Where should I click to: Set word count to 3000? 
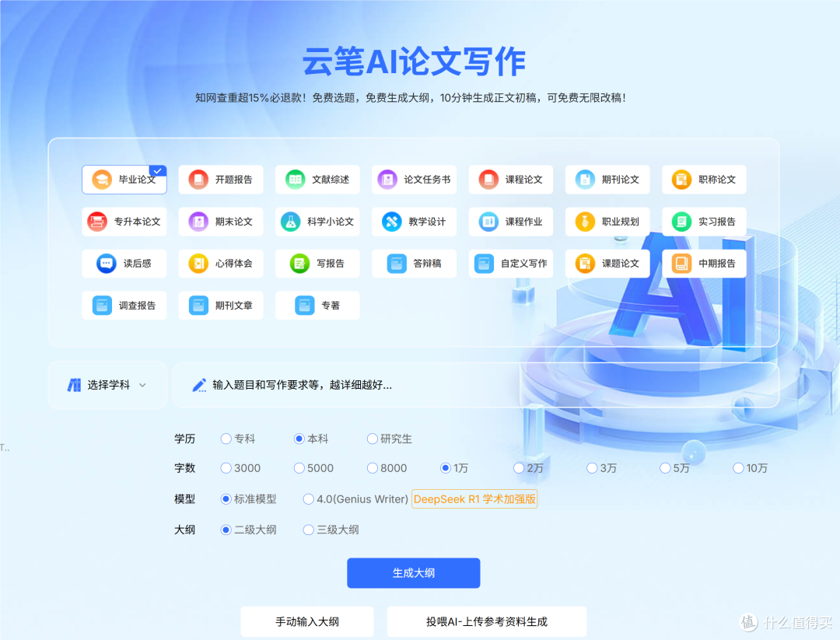[x=226, y=468]
